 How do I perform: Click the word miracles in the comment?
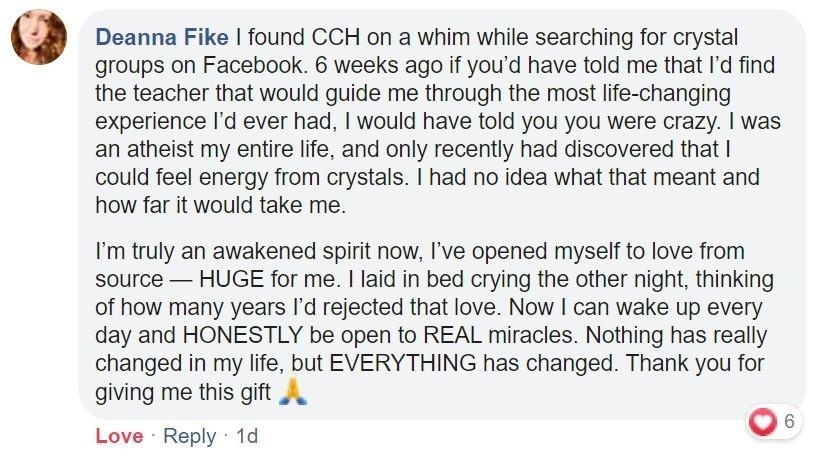point(533,335)
